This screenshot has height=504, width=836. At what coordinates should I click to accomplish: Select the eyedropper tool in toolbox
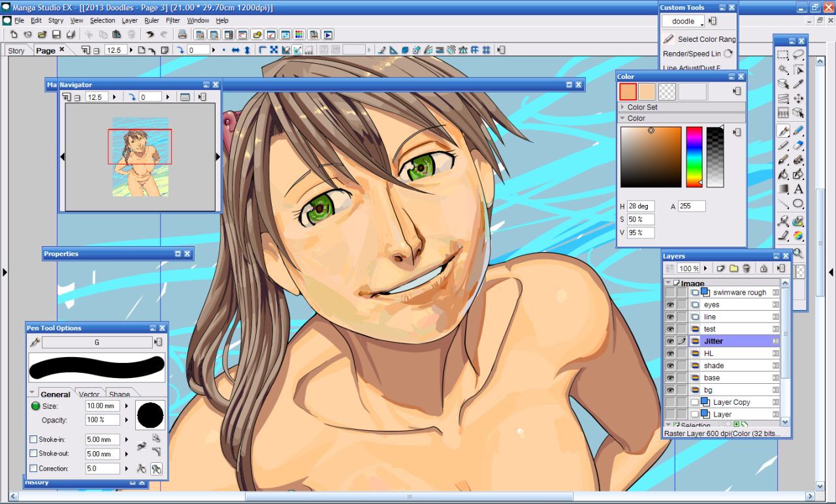tap(798, 84)
